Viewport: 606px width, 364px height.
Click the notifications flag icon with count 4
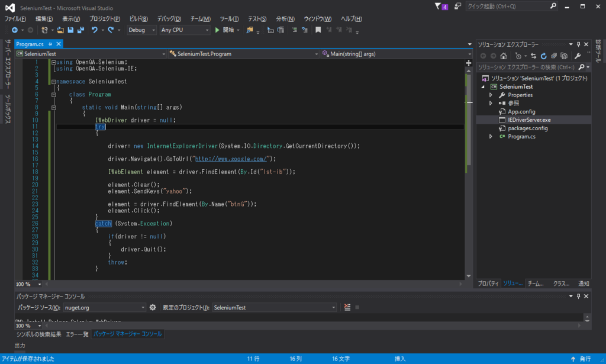[441, 6]
